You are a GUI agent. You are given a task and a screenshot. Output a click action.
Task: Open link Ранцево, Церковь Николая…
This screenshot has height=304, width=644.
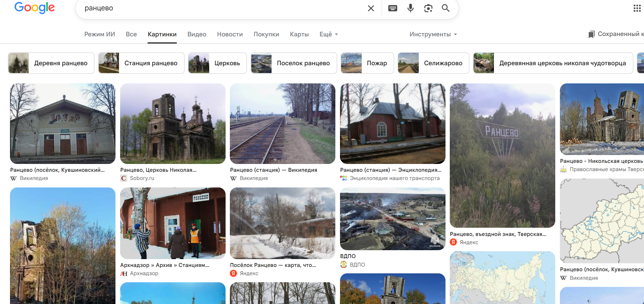pos(158,170)
